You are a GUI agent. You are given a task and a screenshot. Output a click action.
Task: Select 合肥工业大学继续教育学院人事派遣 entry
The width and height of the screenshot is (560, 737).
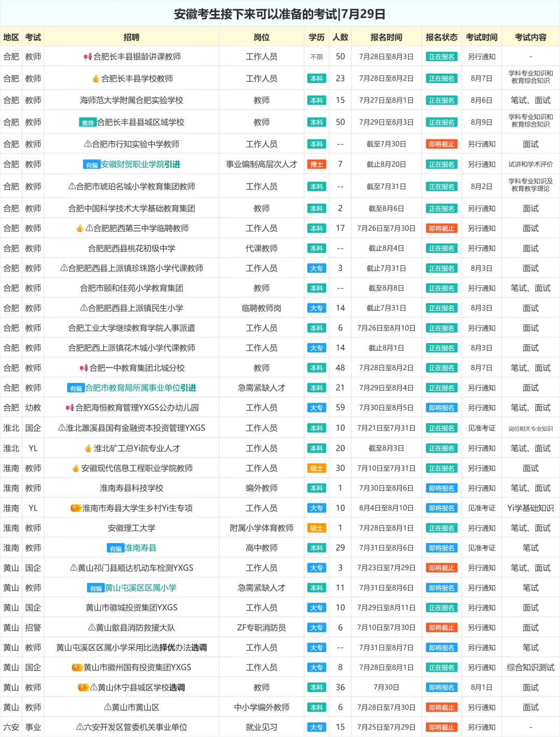[132, 328]
